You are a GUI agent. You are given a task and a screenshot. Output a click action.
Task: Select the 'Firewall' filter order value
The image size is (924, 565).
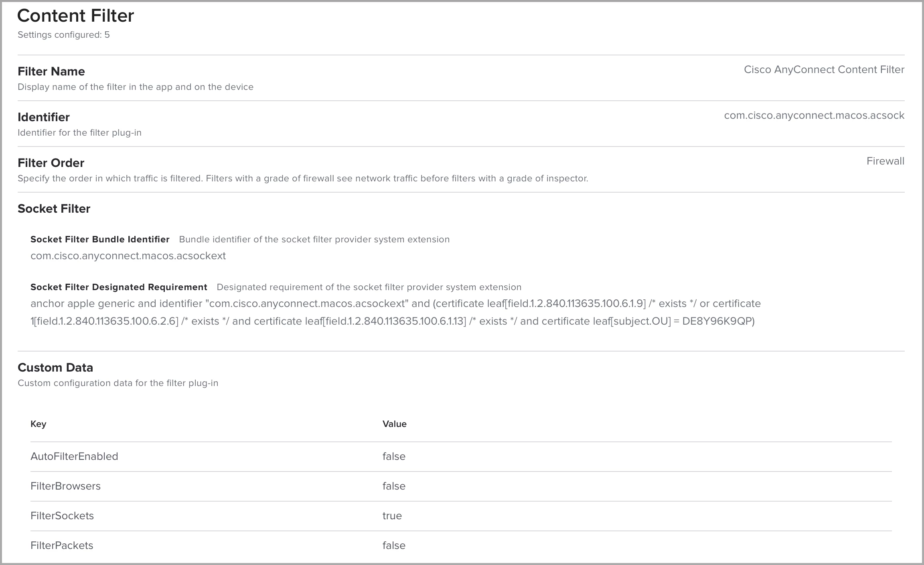point(885,161)
